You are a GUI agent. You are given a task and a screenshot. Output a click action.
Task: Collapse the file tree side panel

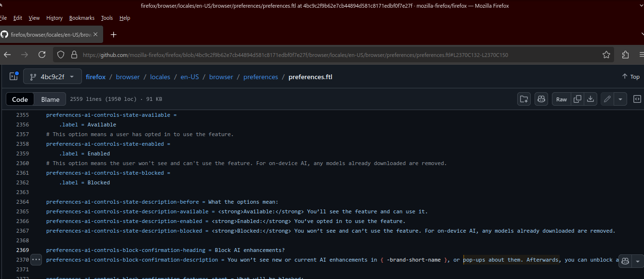13,76
